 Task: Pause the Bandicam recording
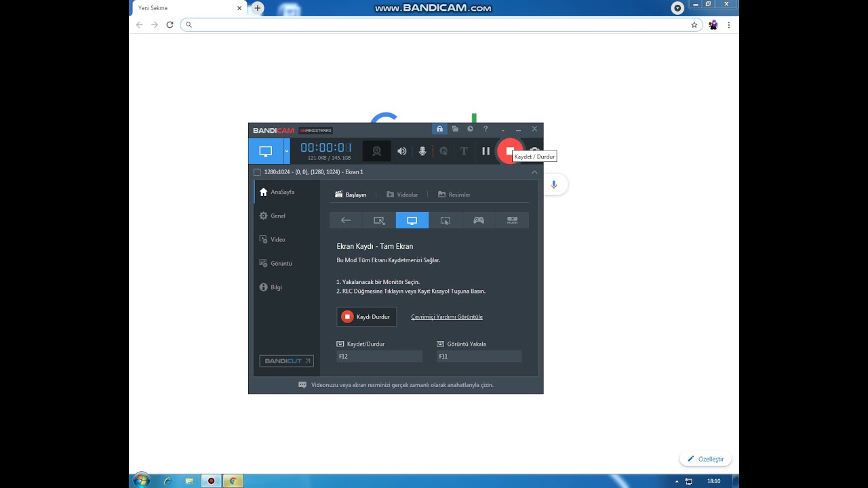pos(486,151)
